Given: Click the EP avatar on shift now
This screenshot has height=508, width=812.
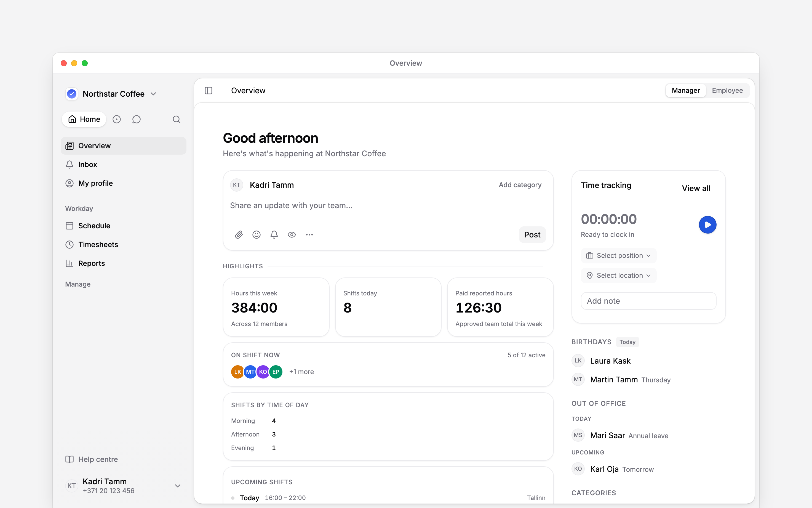Looking at the screenshot, I should 276,372.
